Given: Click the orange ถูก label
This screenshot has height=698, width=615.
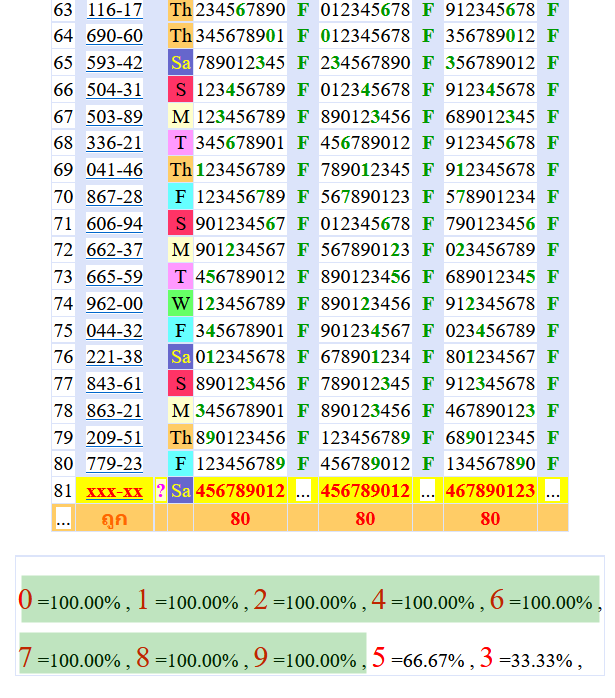Looking at the screenshot, I should coord(114,518).
